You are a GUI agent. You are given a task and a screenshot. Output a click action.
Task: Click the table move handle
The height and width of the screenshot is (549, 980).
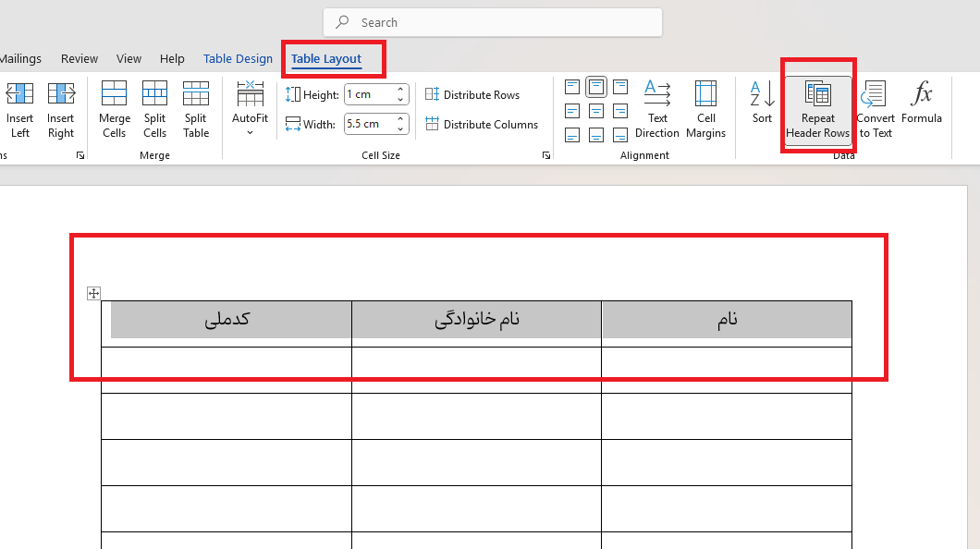(x=93, y=293)
